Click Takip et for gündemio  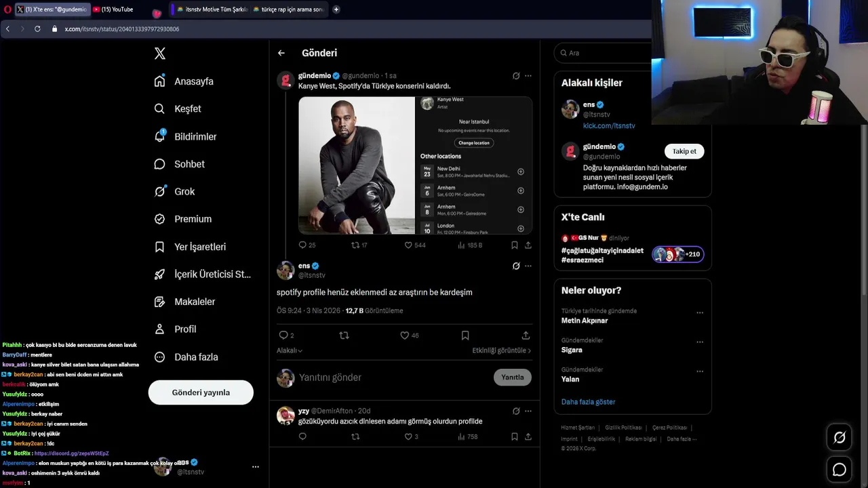click(684, 151)
